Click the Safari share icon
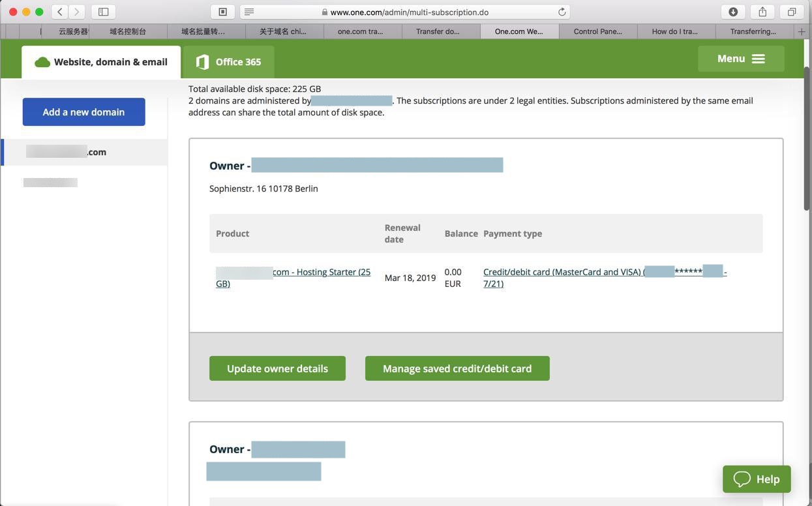 [x=762, y=12]
